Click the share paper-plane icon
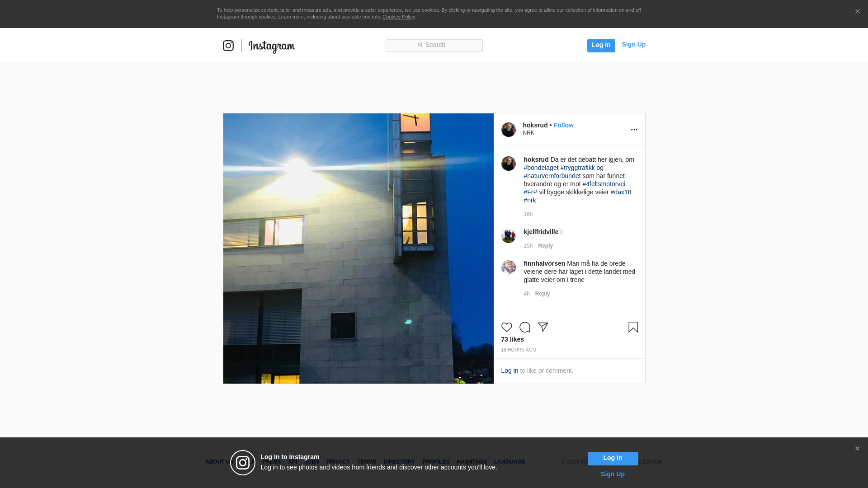Viewport: 868px width, 488px height. point(543,327)
